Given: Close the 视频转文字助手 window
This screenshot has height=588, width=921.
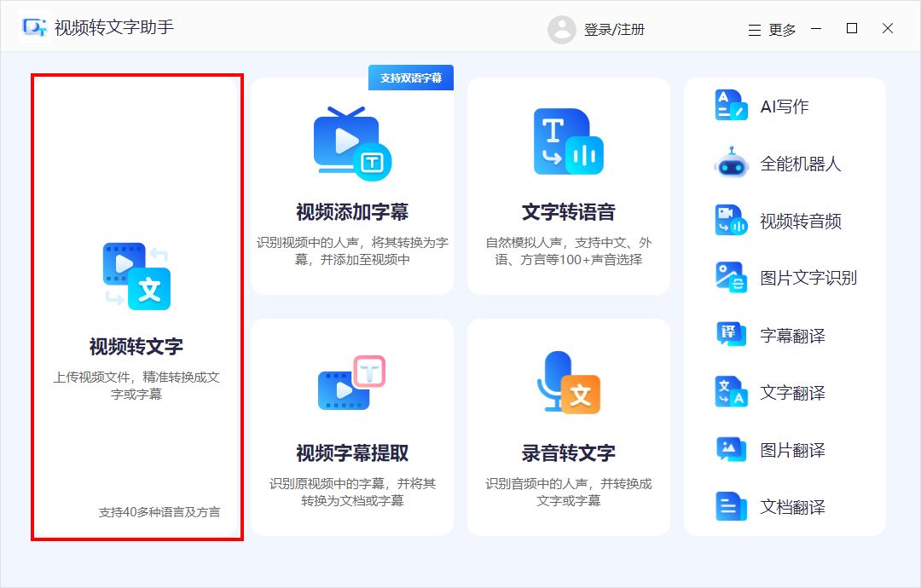Looking at the screenshot, I should coord(888,28).
